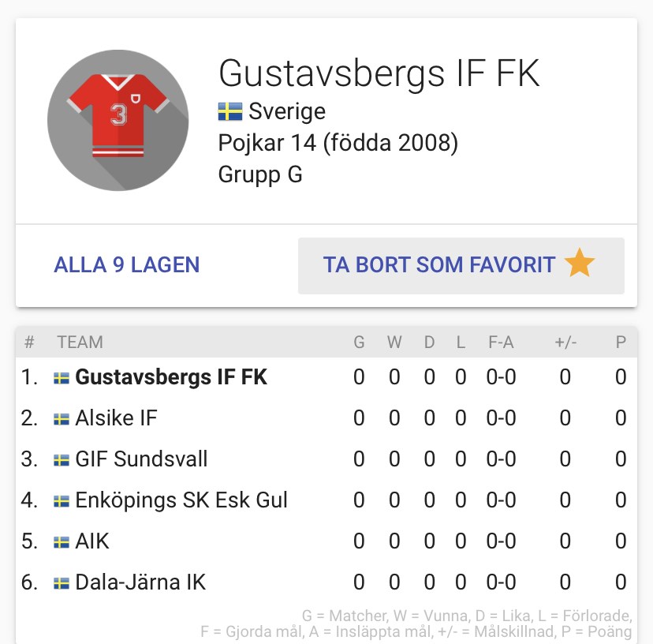Viewport: 653px width, 644px height.
Task: Click the Pojkar 14 (födda 2008) class text
Action: 338,143
